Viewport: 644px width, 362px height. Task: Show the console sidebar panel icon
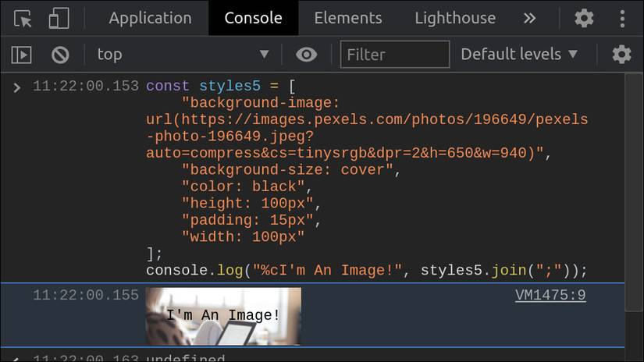coord(21,55)
